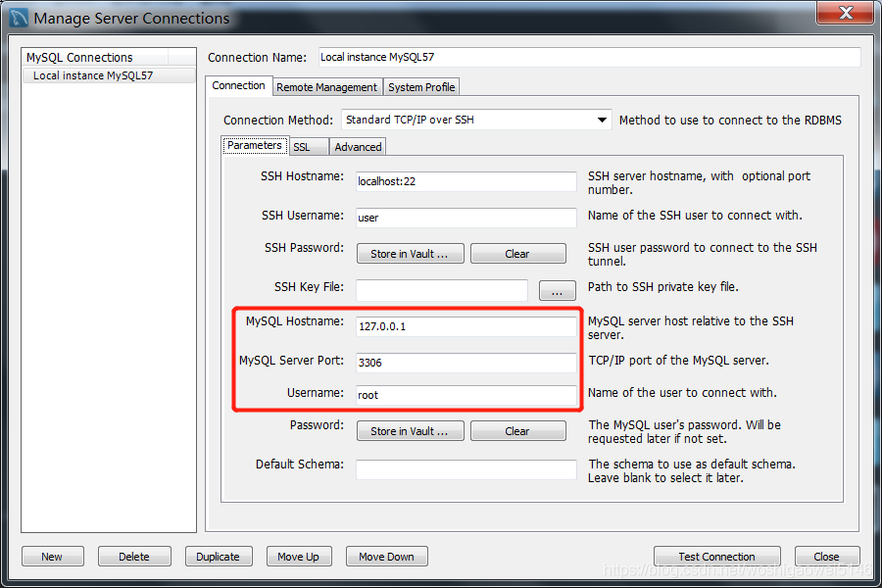This screenshot has width=882, height=588.
Task: Clear the stored MySQL password
Action: [x=517, y=430]
